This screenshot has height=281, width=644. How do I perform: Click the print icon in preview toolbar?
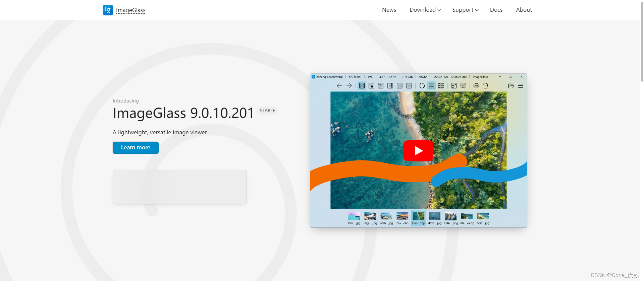pyautogui.click(x=476, y=86)
